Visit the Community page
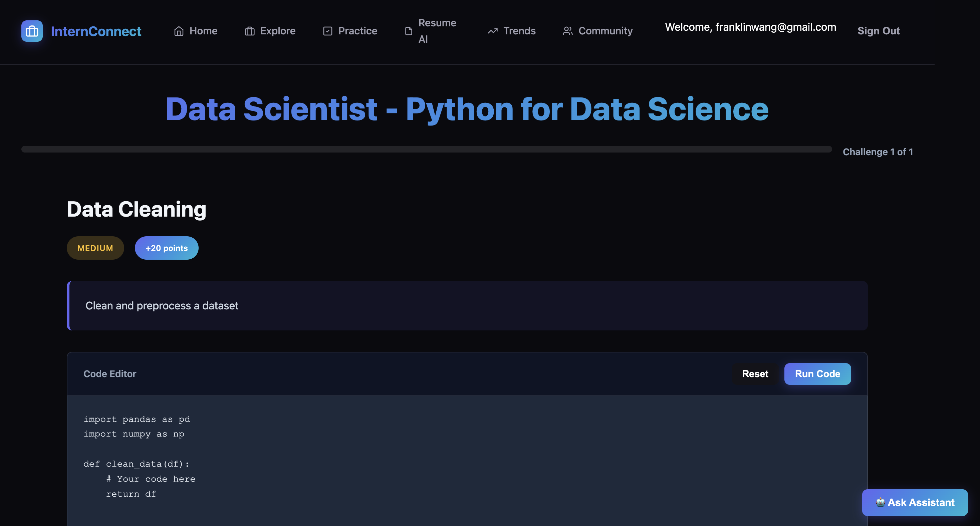 605,31
